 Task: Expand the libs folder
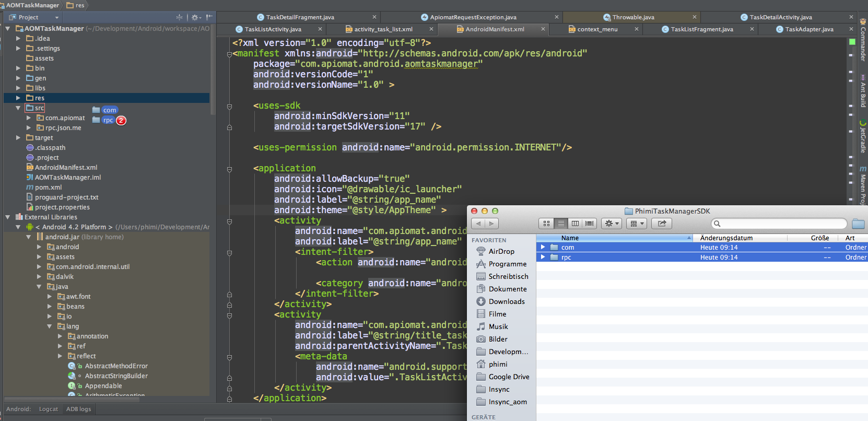pyautogui.click(x=18, y=88)
